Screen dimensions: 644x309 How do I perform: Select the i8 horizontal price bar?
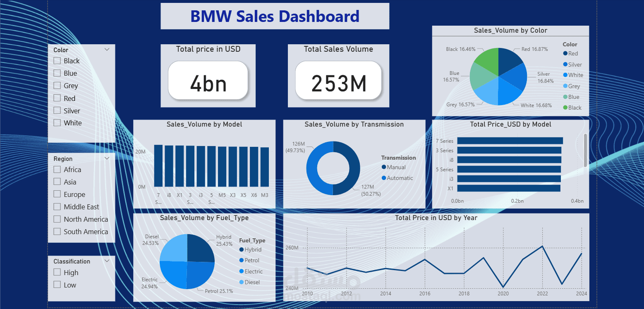[x=509, y=160]
